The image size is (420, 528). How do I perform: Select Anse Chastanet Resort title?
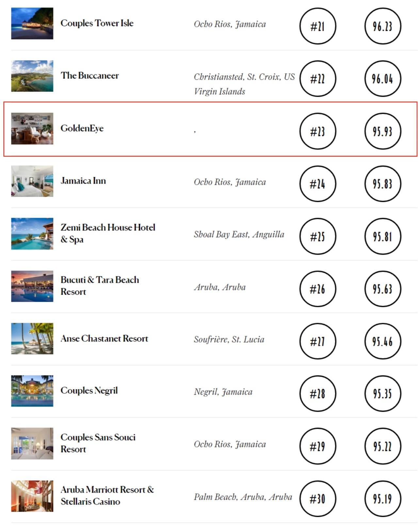[x=104, y=338]
